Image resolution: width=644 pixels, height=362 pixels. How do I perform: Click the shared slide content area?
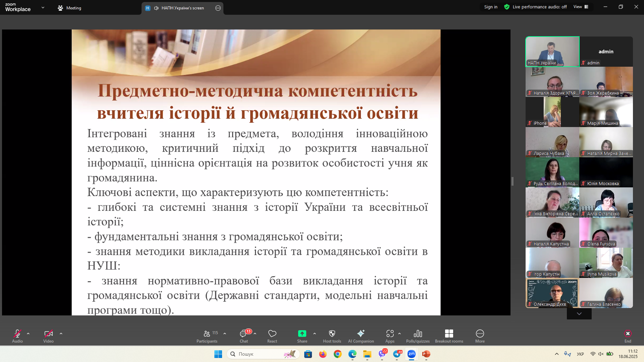click(256, 172)
